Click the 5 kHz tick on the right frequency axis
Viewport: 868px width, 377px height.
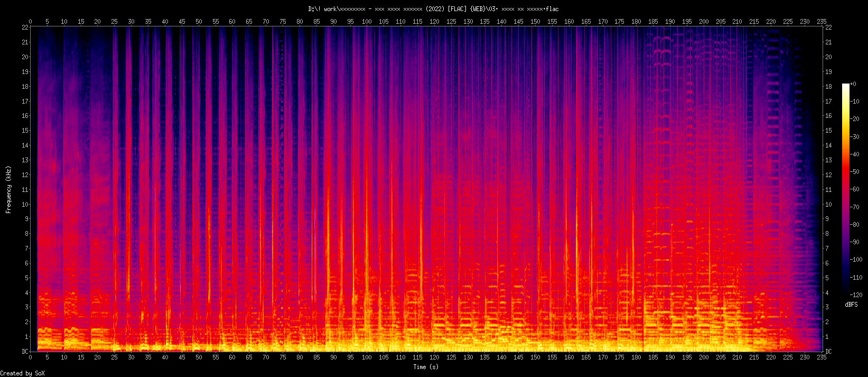[x=827, y=278]
